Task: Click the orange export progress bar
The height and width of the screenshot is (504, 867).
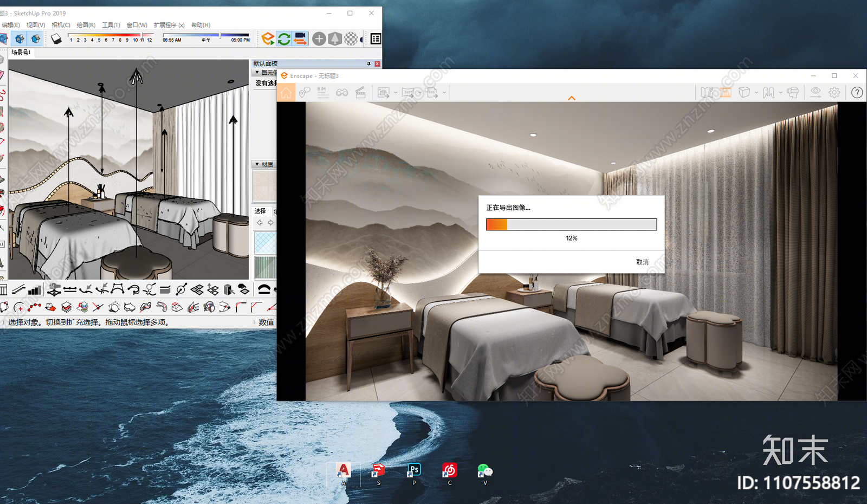Action: [x=571, y=224]
